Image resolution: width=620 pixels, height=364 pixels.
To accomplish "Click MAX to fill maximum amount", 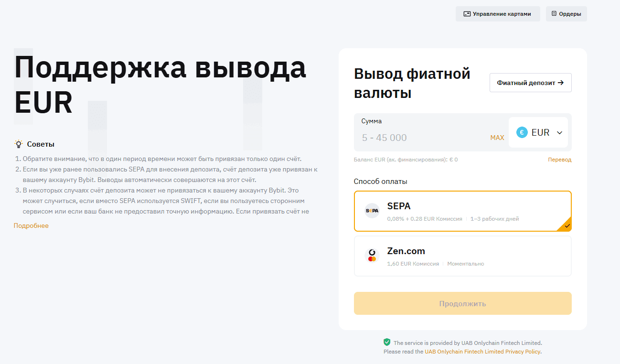I will (x=497, y=138).
